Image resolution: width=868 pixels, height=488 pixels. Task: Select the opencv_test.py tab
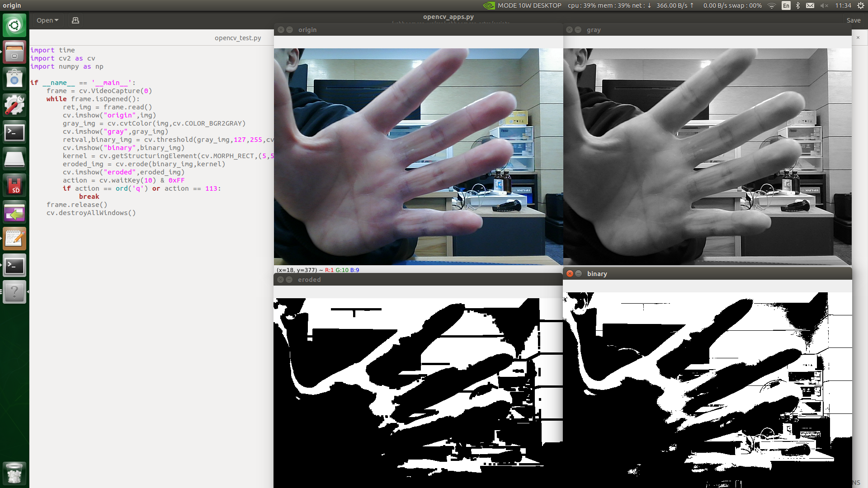238,38
